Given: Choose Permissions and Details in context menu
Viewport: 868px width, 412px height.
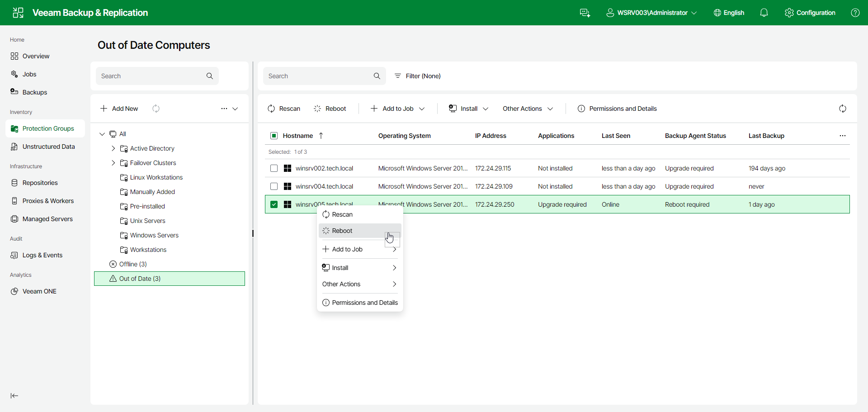Looking at the screenshot, I should pyautogui.click(x=360, y=303).
